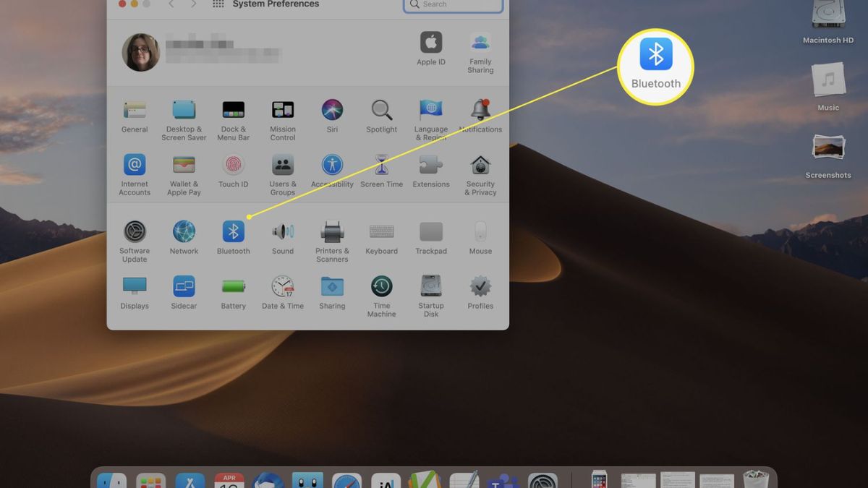868x488 pixels.
Task: Open Mission Control preferences
Action: pyautogui.click(x=283, y=110)
